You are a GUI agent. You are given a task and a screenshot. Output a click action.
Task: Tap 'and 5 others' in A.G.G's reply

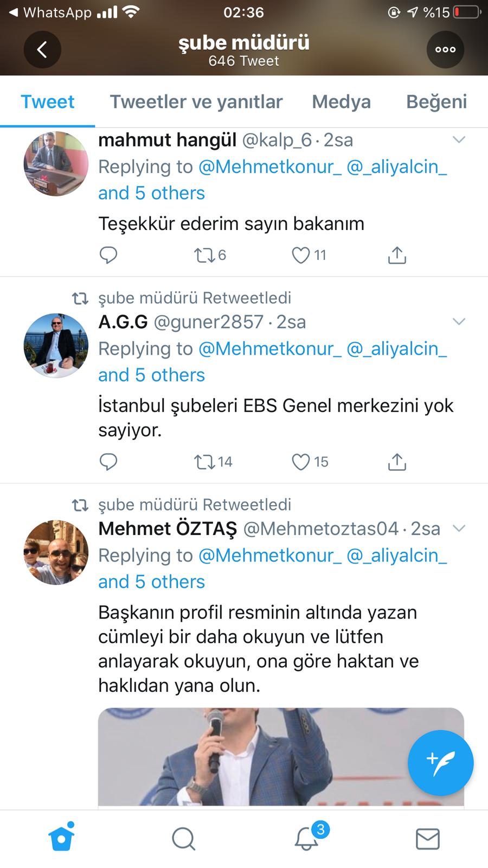(151, 375)
